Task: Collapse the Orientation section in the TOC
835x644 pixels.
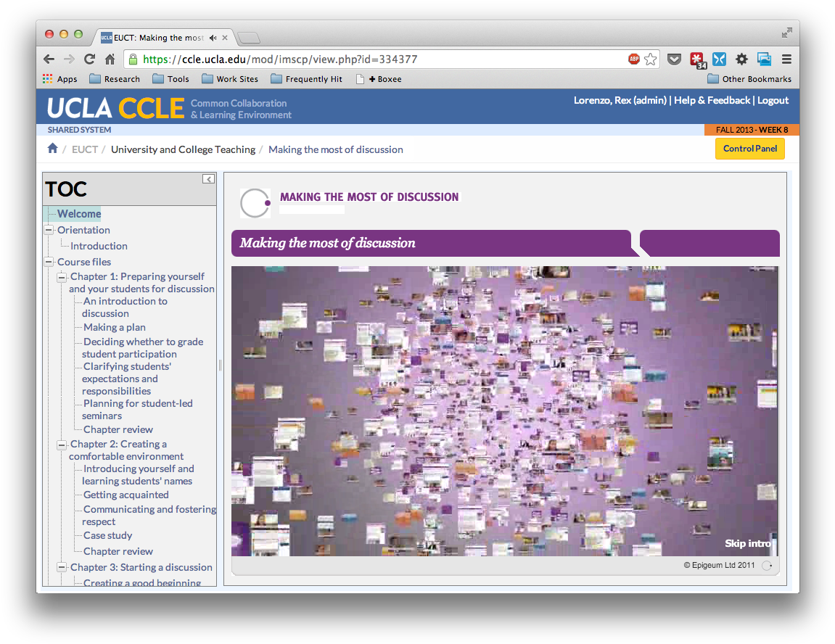Action: click(x=49, y=230)
